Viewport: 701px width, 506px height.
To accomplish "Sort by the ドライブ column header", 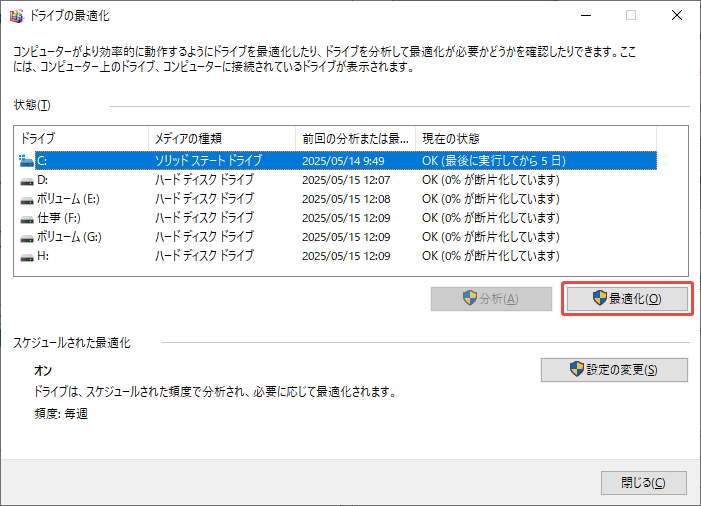I will coord(81,139).
